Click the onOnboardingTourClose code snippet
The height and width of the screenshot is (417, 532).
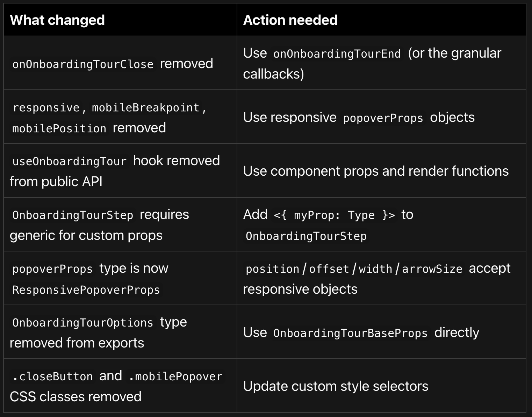83,64
